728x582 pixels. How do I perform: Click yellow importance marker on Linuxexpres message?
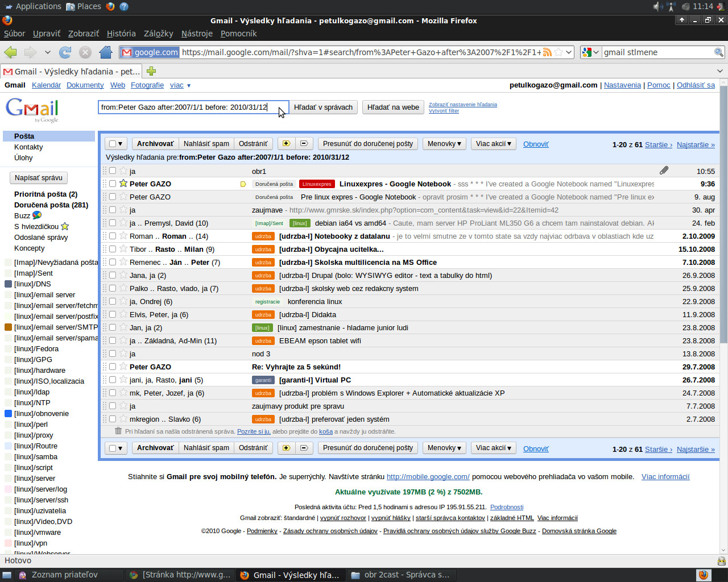point(243,184)
